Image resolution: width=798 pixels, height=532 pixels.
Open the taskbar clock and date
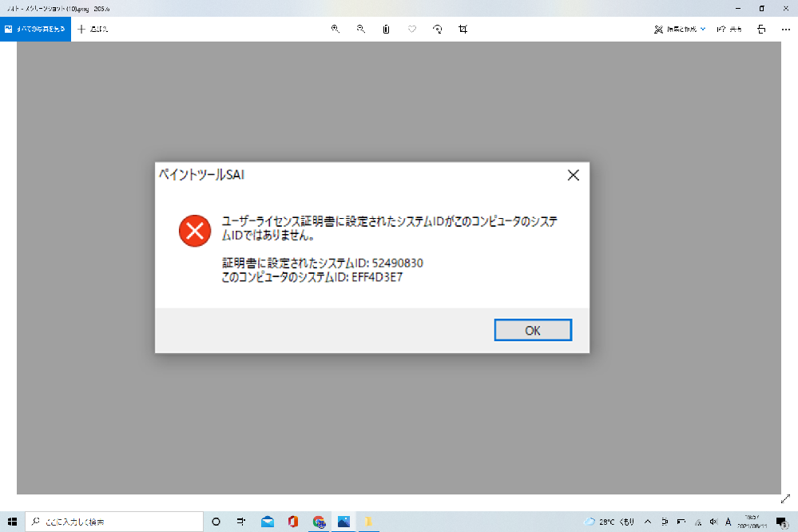click(752, 522)
